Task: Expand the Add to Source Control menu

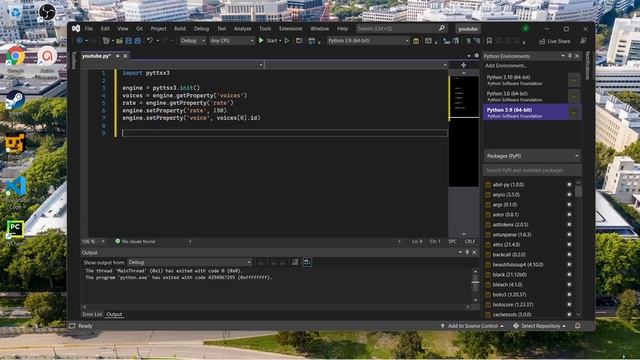Action: tap(472, 326)
